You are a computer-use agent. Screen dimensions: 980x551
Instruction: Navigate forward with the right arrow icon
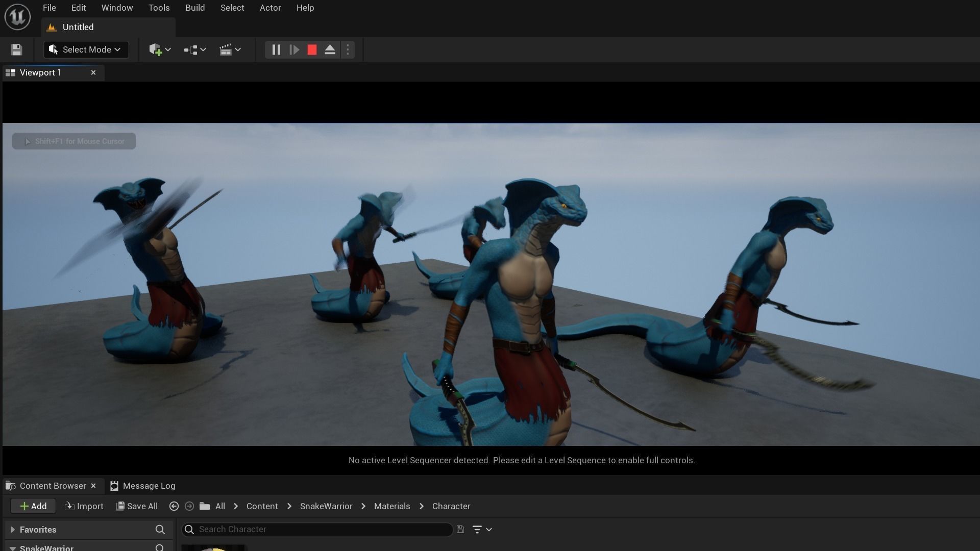[x=189, y=506]
